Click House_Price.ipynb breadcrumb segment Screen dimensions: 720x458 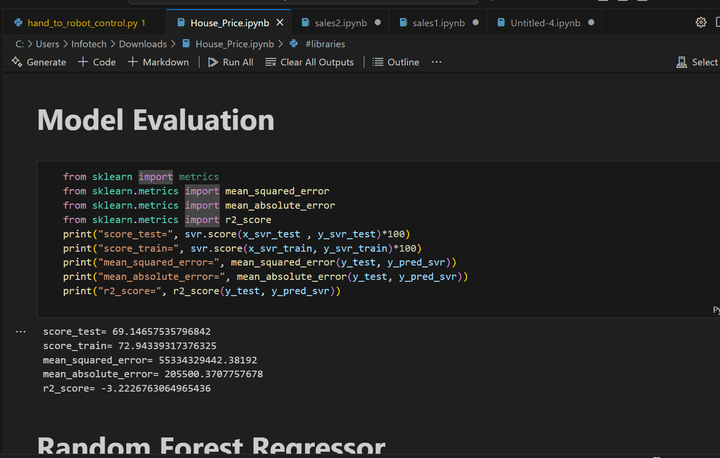pyautogui.click(x=235, y=44)
